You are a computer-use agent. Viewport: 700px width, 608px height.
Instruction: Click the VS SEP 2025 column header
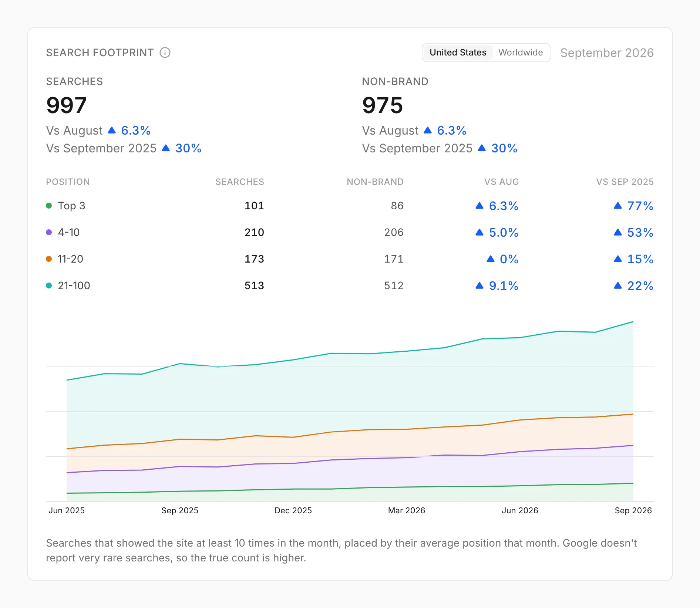coord(625,182)
